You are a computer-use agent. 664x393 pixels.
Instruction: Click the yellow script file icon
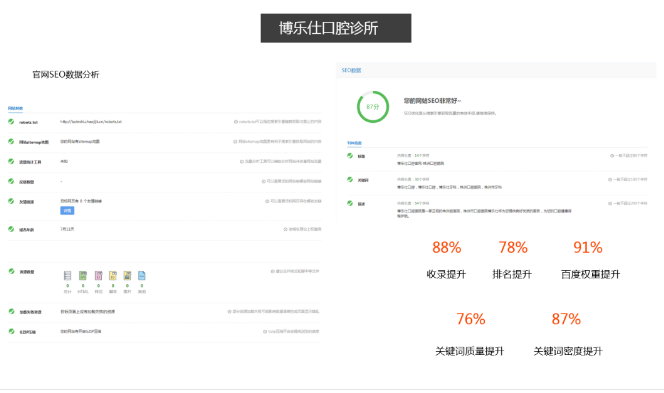pyautogui.click(x=113, y=276)
